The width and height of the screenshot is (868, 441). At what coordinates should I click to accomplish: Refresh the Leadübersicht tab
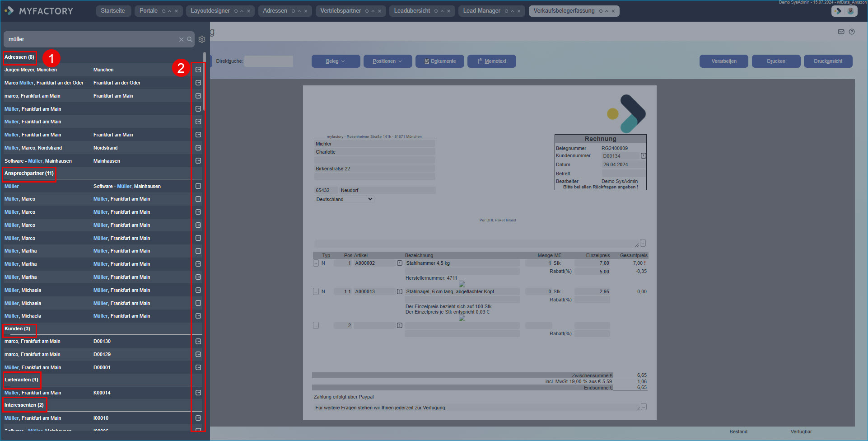click(x=436, y=11)
